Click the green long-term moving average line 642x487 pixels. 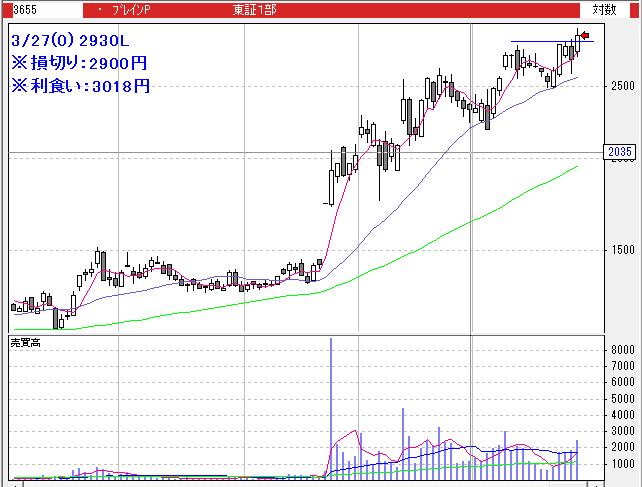pyautogui.click(x=450, y=228)
